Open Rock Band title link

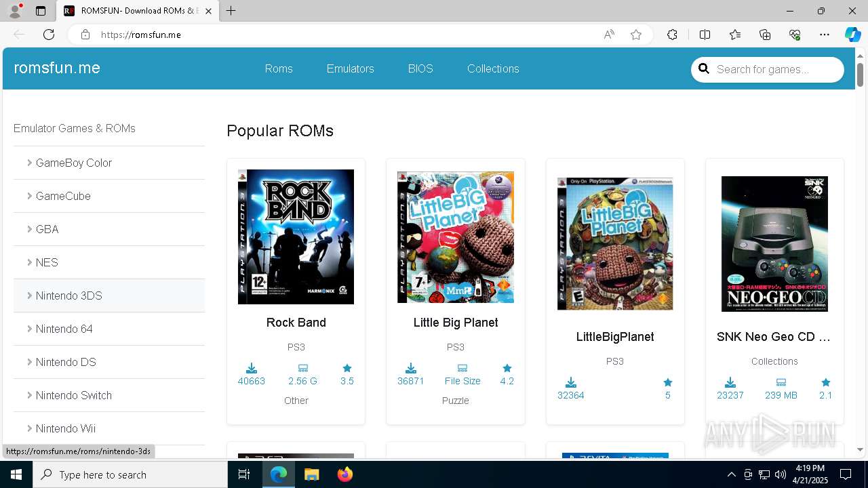tap(296, 323)
